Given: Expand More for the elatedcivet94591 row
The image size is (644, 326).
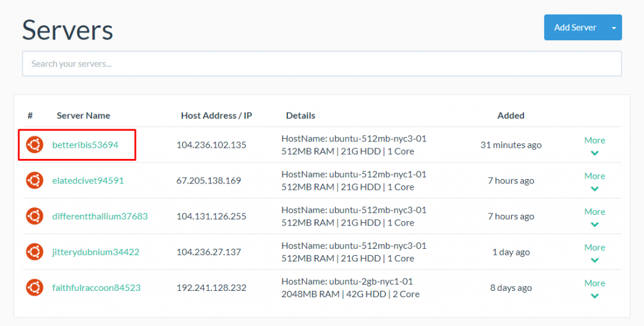Looking at the screenshot, I should click(x=594, y=182).
